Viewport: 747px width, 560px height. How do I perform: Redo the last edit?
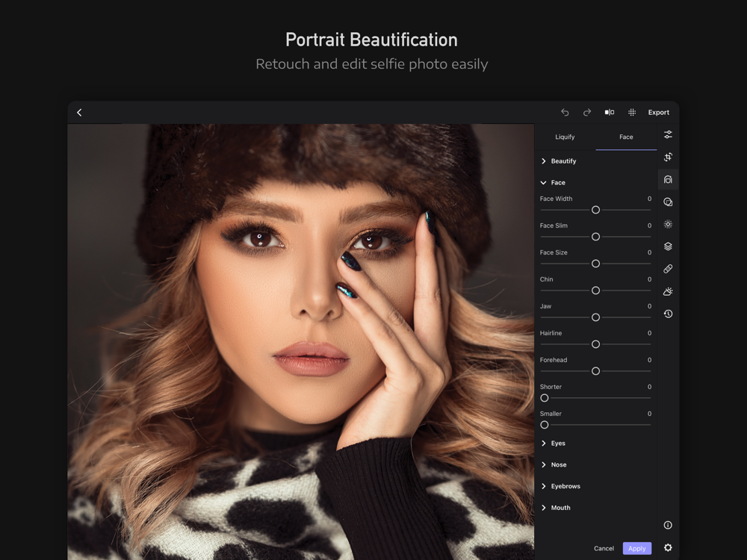click(x=587, y=113)
